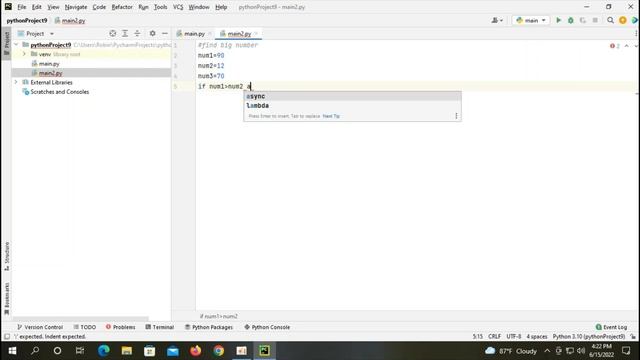Click main2.py breadcrumb in navigation bar
The image size is (640, 360).
(x=70, y=20)
